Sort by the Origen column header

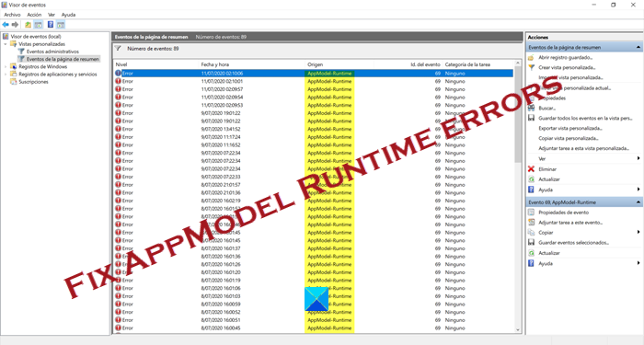coord(339,64)
